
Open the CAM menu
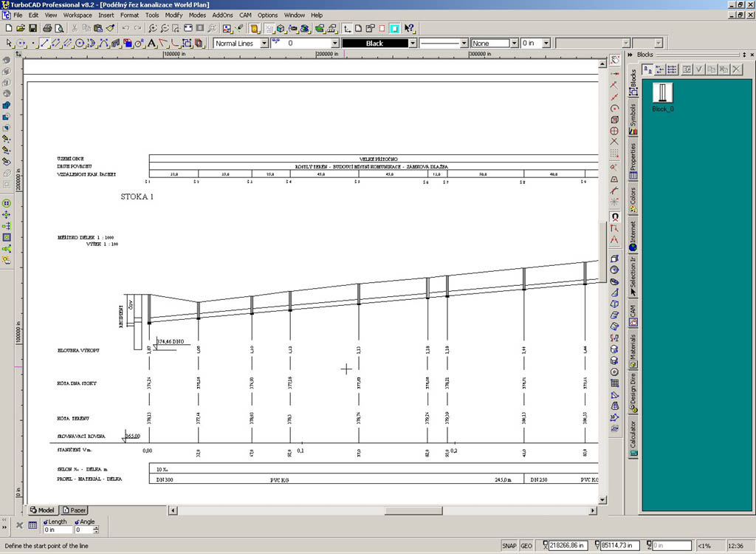[245, 16]
